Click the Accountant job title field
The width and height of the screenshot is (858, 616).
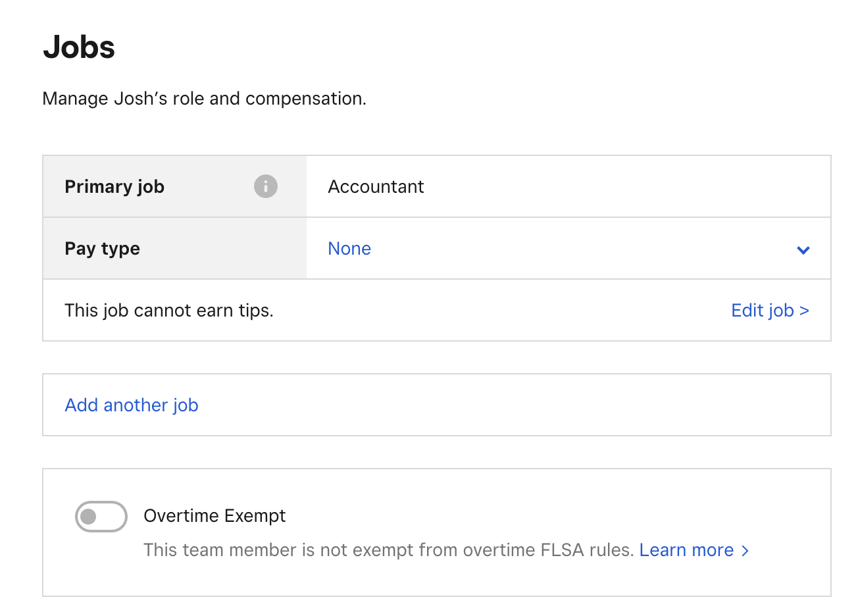[x=376, y=186]
